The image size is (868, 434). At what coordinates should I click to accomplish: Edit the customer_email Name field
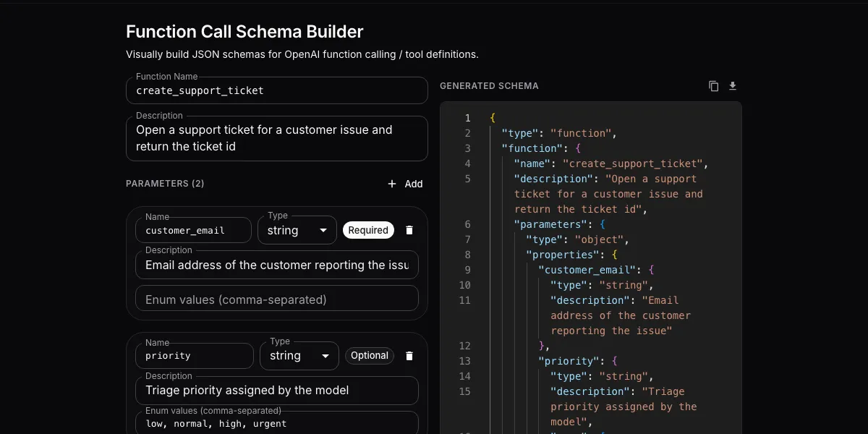(193, 230)
